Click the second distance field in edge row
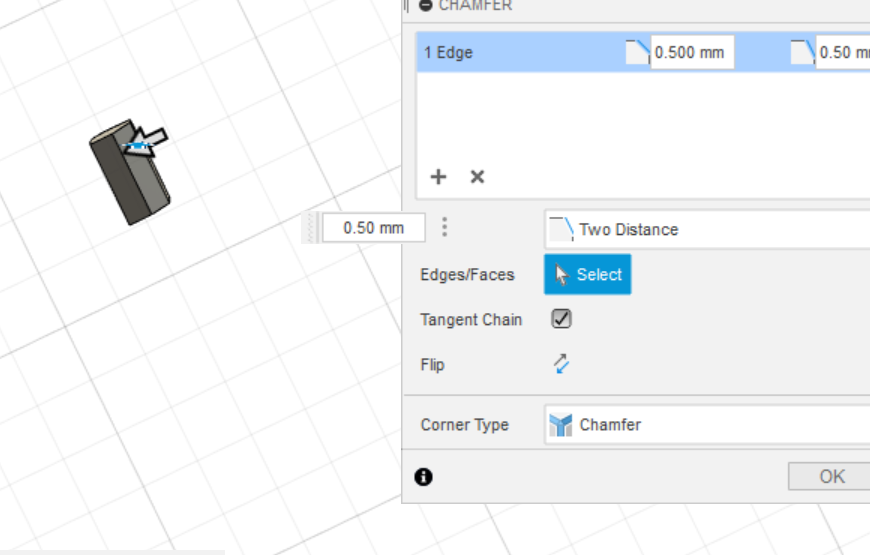This screenshot has width=870, height=555. (844, 53)
